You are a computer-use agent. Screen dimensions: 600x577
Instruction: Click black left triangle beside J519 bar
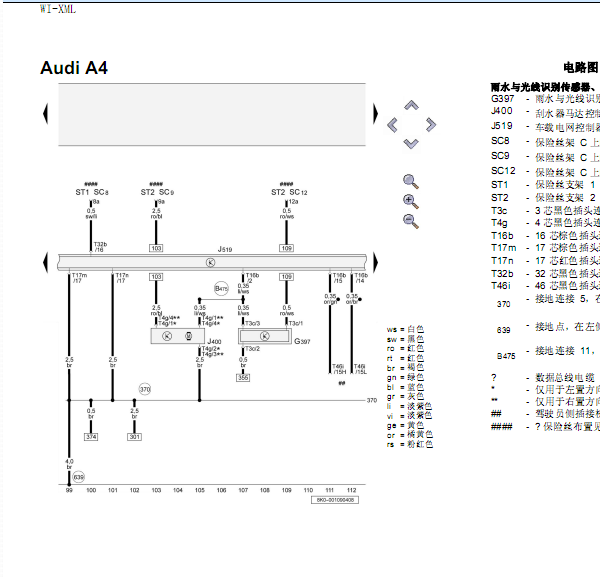click(46, 262)
